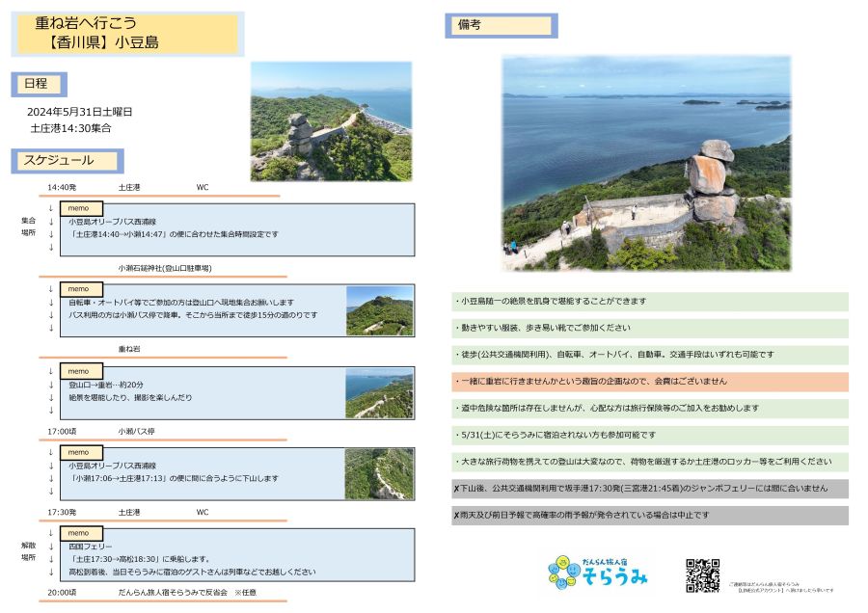Viewport: 868px width, 613px height.
Task: Click the date text 2024年5月31日土曜日
Action: (x=80, y=112)
